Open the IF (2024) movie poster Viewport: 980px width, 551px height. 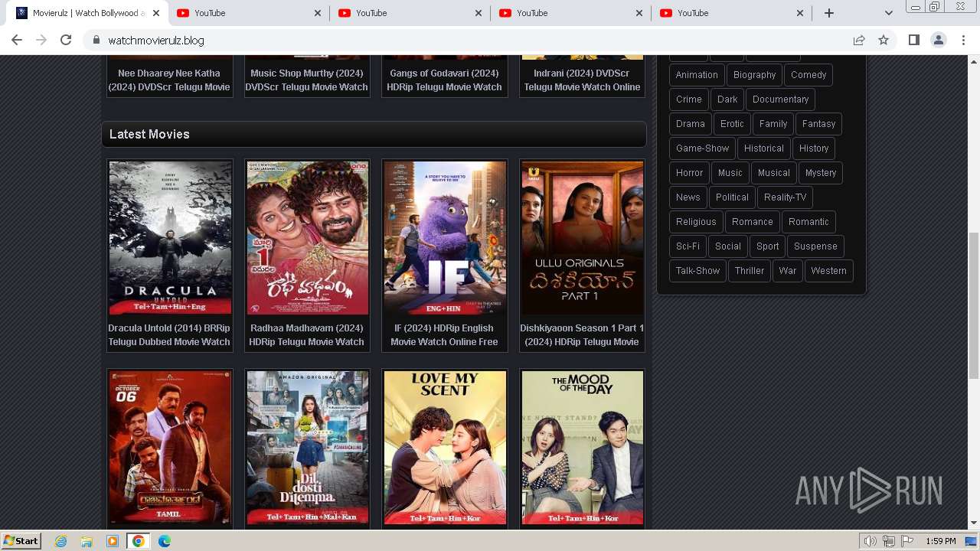[x=445, y=238]
